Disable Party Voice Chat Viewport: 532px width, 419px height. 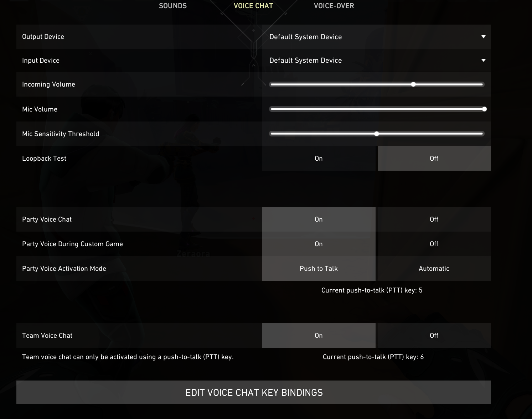coord(434,219)
